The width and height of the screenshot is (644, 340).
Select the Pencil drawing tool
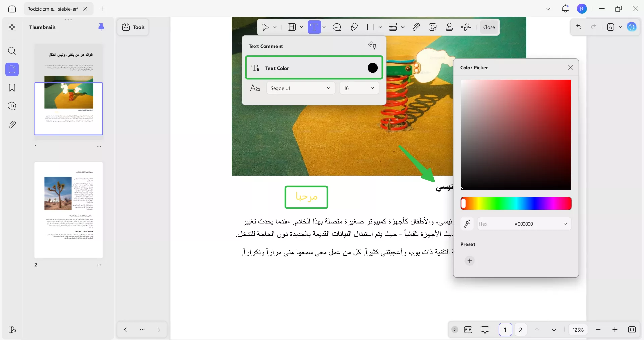[354, 27]
